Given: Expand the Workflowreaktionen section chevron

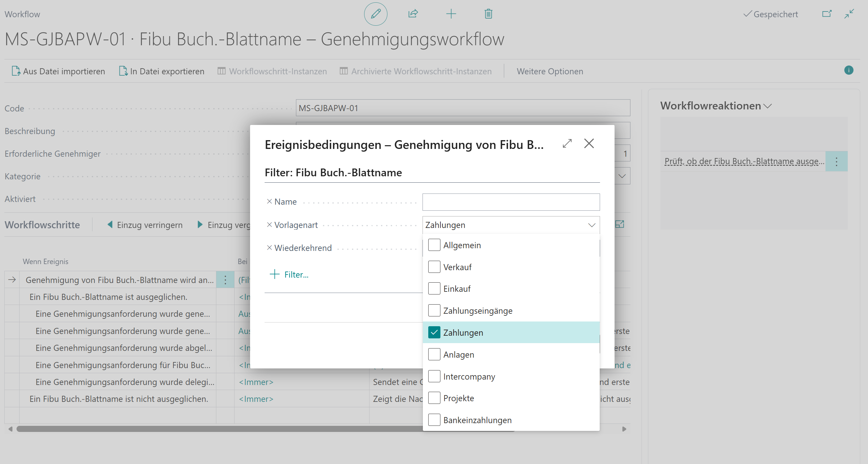Looking at the screenshot, I should [768, 106].
